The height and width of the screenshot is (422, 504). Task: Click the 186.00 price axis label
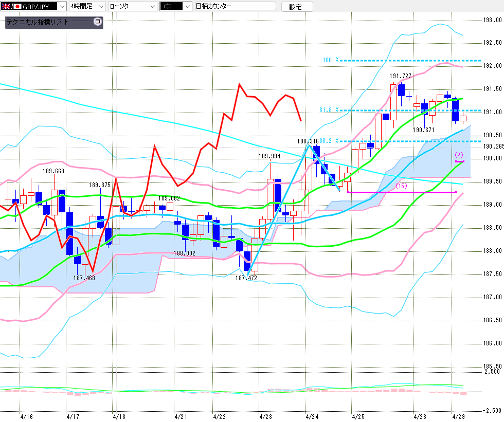click(493, 343)
